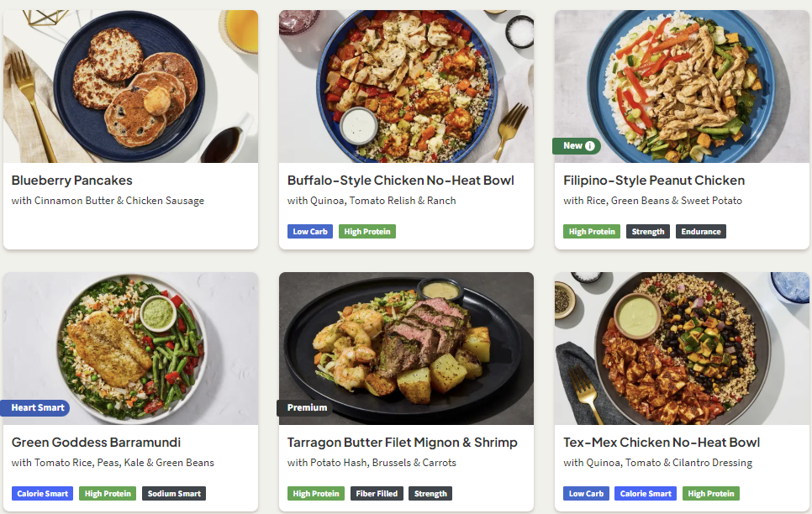Open the Tarragon Butter Filet Mignon photo
This screenshot has height=514, width=812.
[406, 349]
